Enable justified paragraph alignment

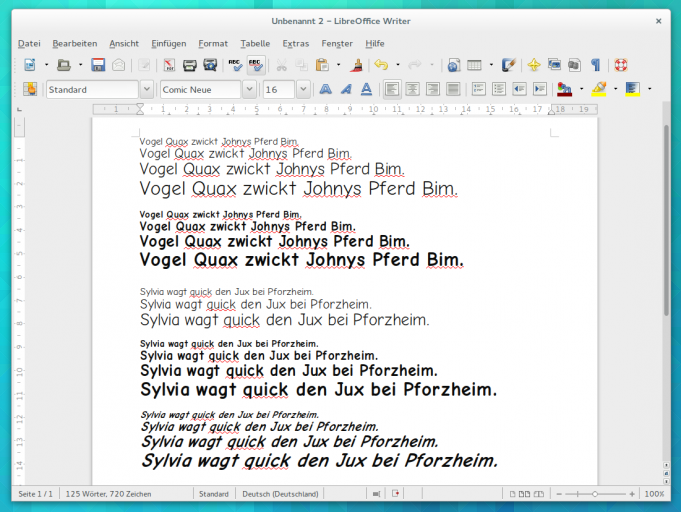(452, 89)
